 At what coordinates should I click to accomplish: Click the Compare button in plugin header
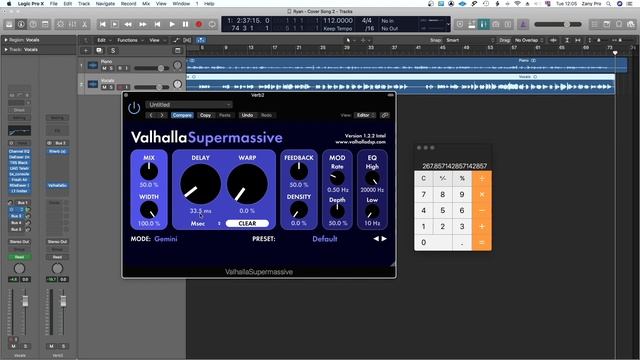(x=182, y=115)
